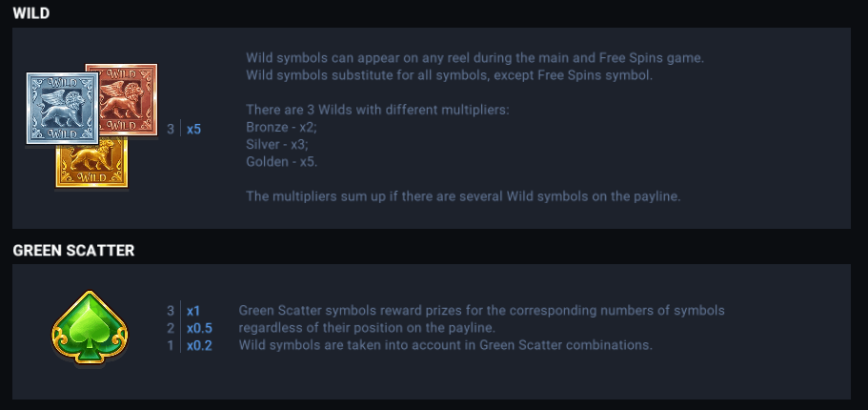
Task: Click the silver Wild lion symbol
Action: [57, 108]
